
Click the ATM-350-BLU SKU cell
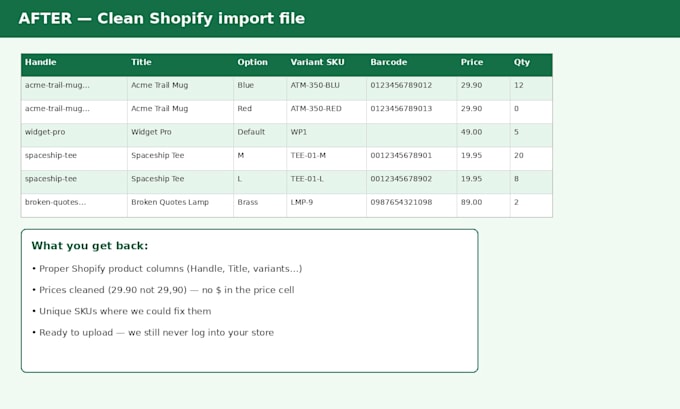(x=327, y=88)
